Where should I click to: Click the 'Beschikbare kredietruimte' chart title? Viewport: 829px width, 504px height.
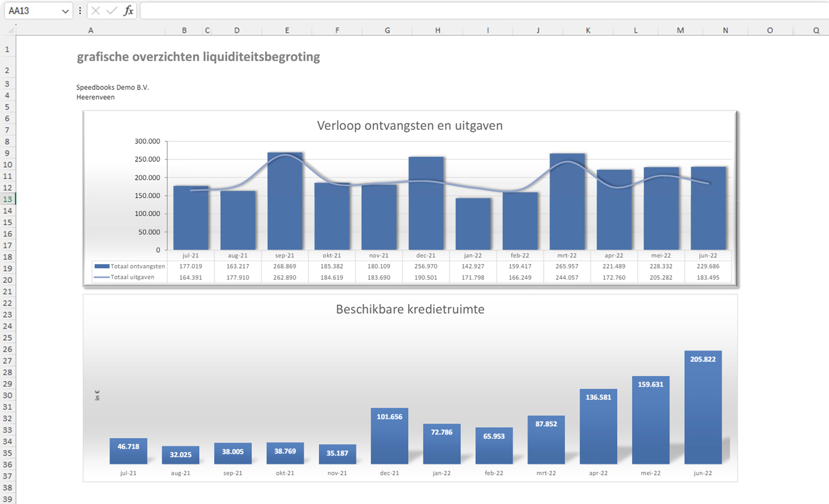410,309
